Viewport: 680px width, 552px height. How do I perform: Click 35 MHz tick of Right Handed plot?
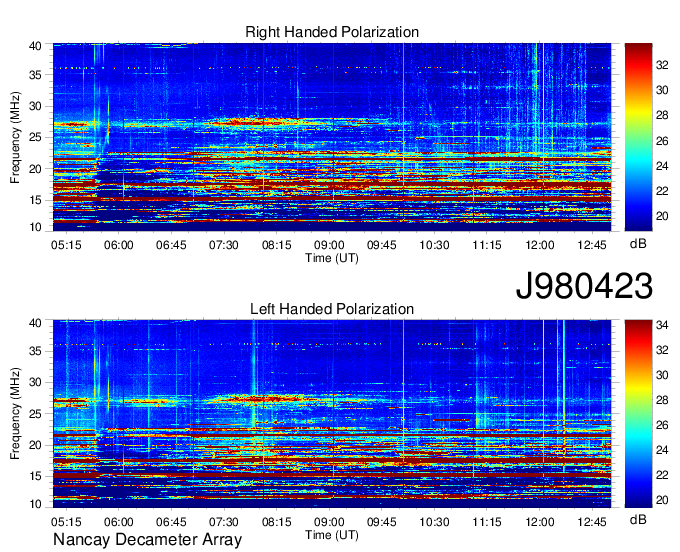pyautogui.click(x=36, y=75)
